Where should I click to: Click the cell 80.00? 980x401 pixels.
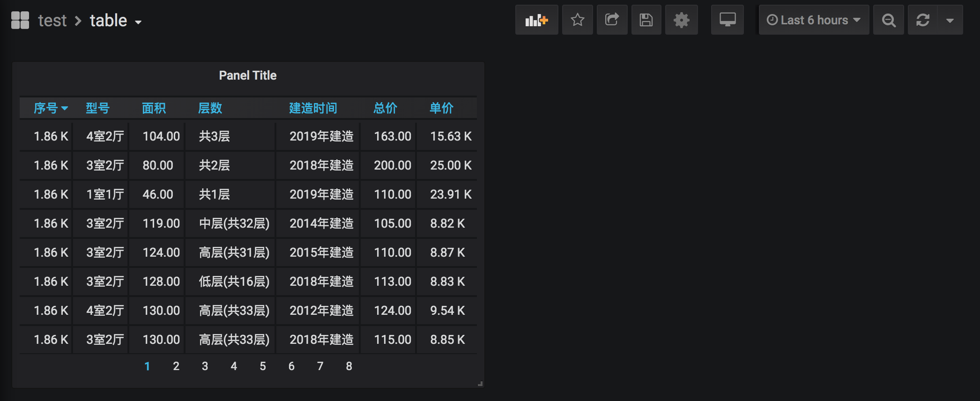tap(157, 165)
